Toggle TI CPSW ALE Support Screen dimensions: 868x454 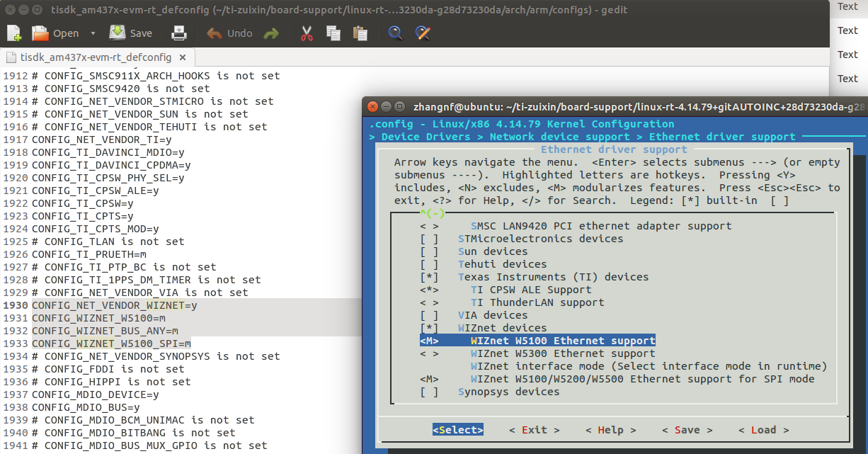coord(506,290)
